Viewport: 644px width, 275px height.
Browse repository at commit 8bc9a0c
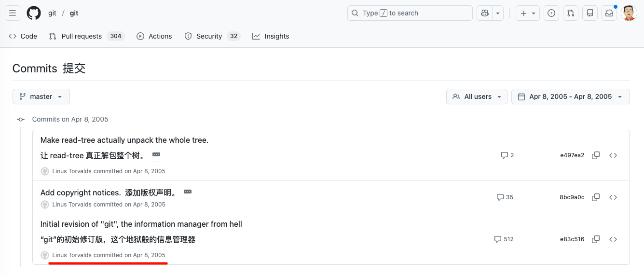(x=613, y=197)
